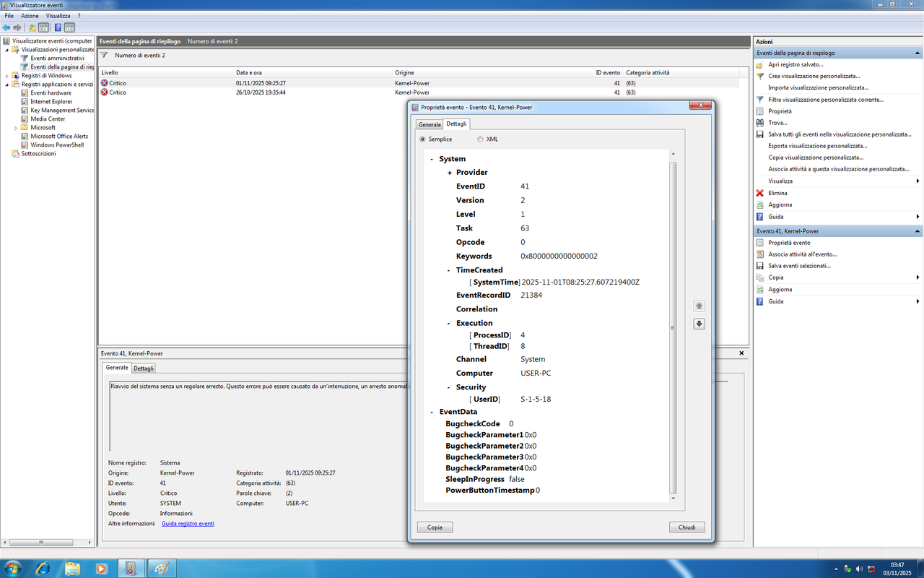Launch Internet Explorer from the taskbar

pyautogui.click(x=43, y=568)
